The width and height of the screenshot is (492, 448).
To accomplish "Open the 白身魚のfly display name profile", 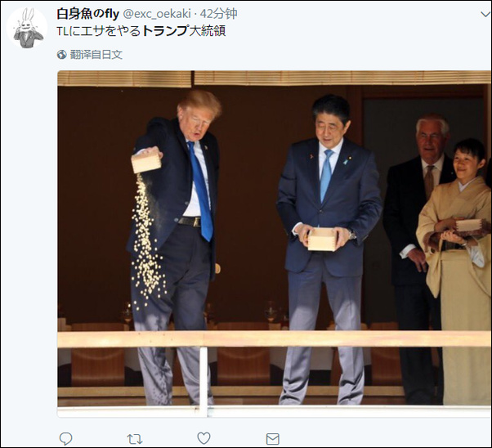I will coord(88,14).
